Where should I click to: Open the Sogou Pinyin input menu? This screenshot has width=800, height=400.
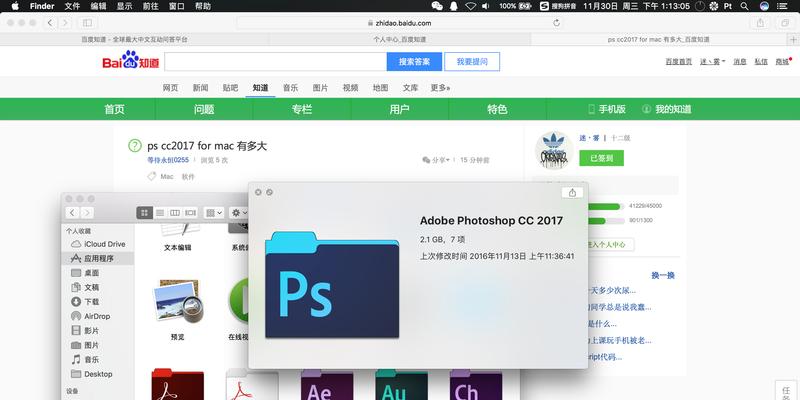(558, 6)
